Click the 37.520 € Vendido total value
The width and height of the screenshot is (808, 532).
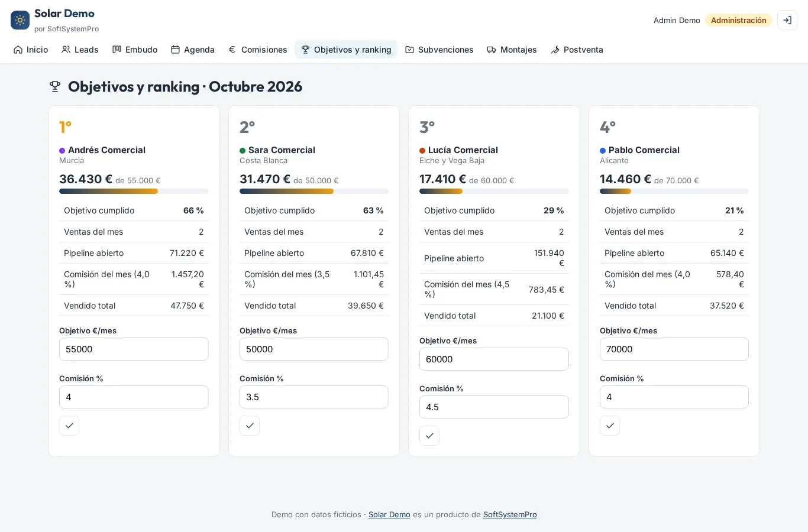(x=727, y=306)
